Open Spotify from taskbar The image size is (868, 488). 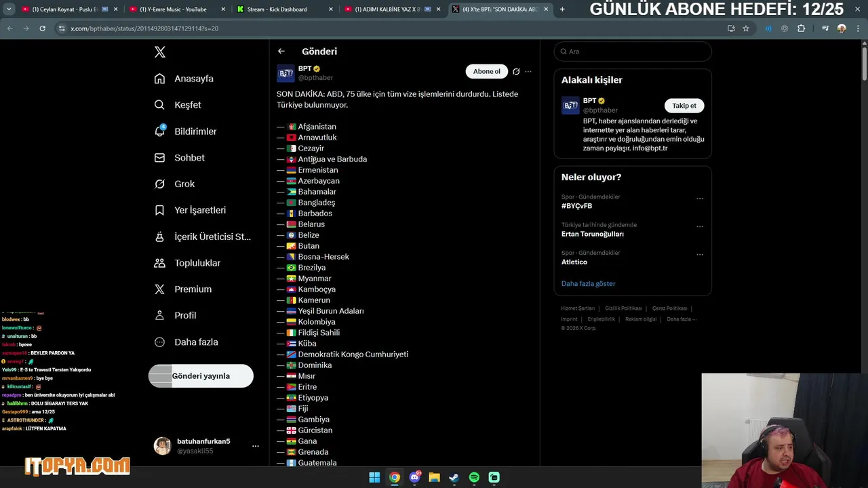[x=474, y=477]
